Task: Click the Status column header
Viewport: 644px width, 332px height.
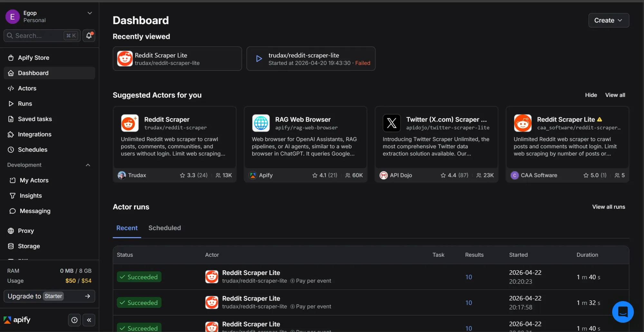Action: [x=125, y=255]
